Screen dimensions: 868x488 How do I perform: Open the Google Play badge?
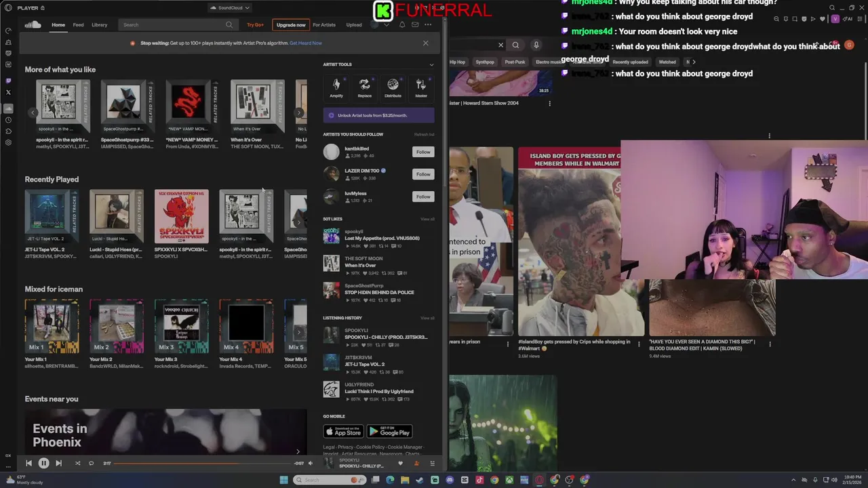coord(389,432)
